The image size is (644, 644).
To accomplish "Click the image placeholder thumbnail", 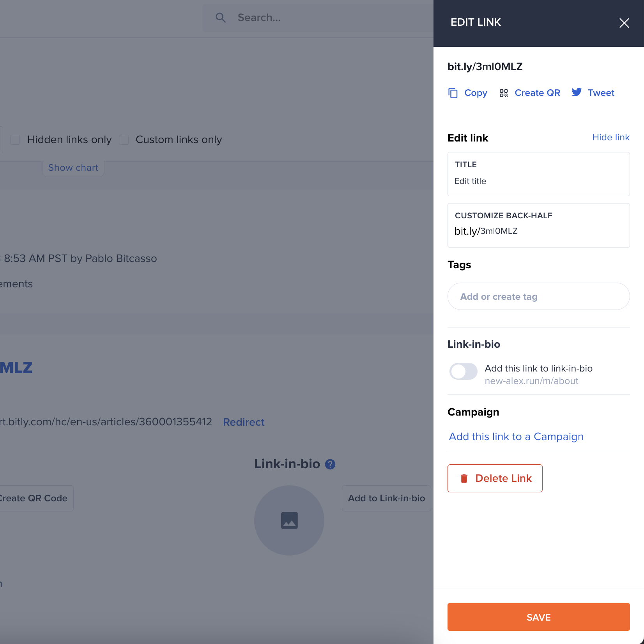I will pyautogui.click(x=289, y=520).
